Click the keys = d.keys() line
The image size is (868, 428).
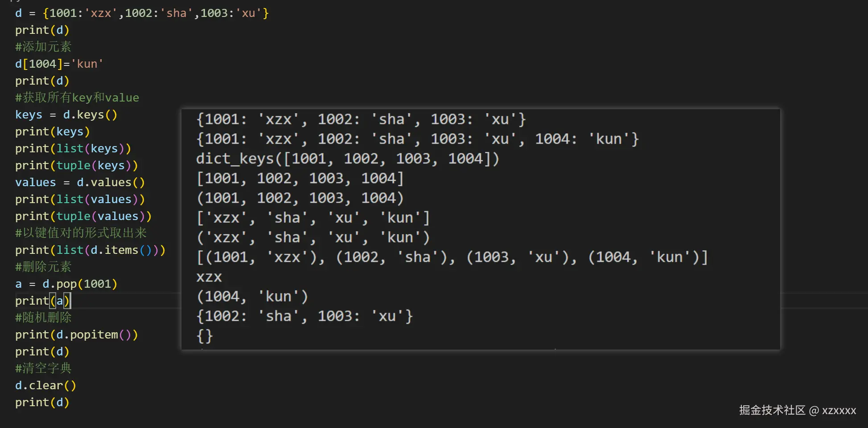coord(66,114)
